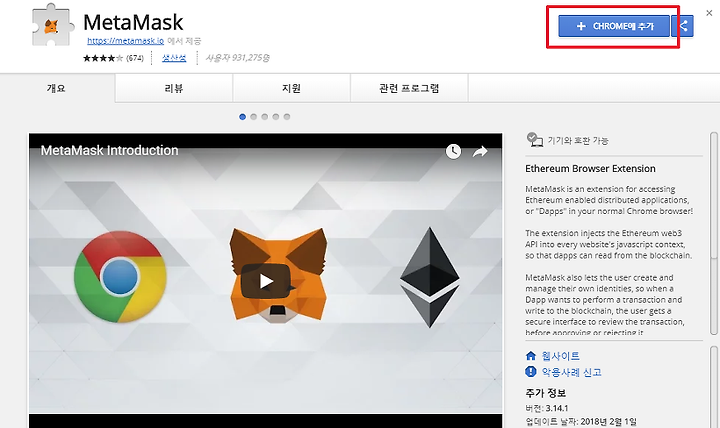Click the star rating display

pyautogui.click(x=103, y=58)
